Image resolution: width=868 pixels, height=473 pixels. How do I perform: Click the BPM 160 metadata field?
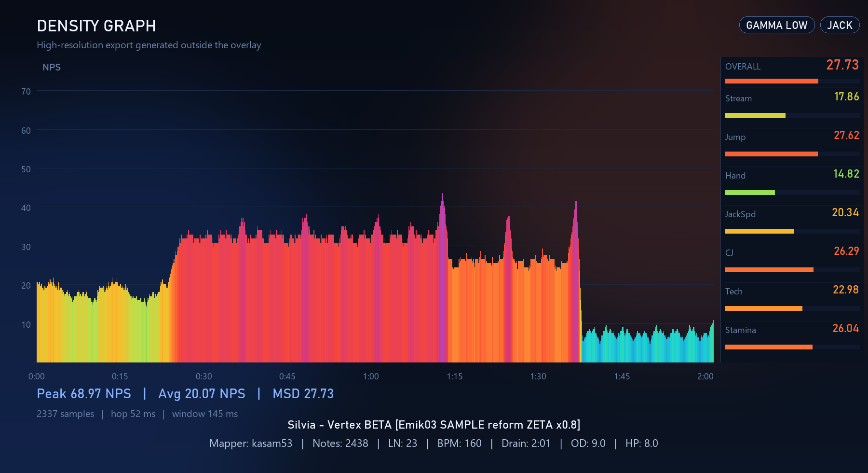tap(459, 443)
